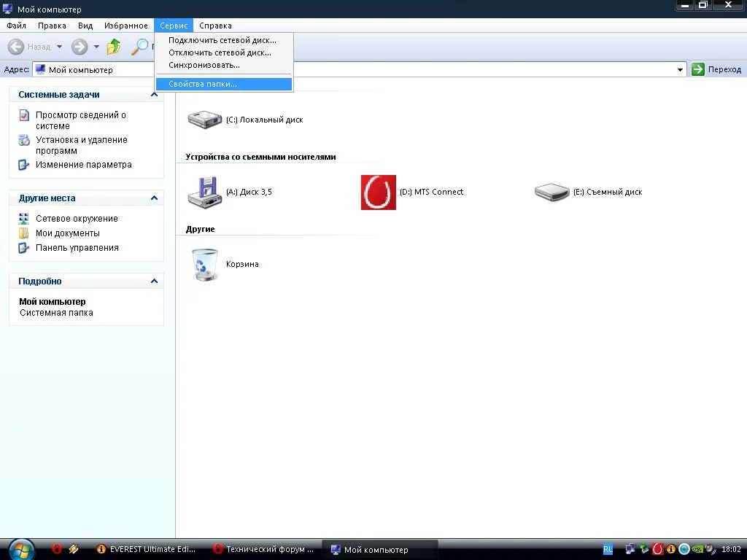The image size is (747, 560).
Task: Collapse the Подробно panel
Action: [x=154, y=281]
